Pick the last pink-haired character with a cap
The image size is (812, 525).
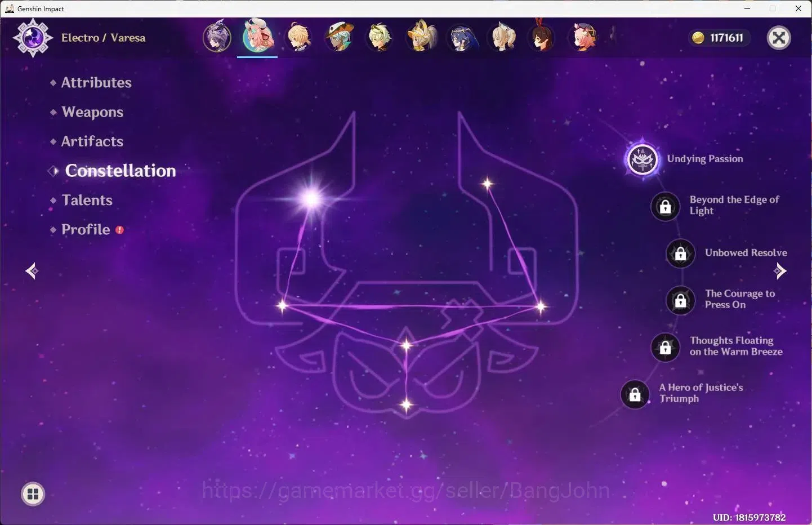coord(584,37)
